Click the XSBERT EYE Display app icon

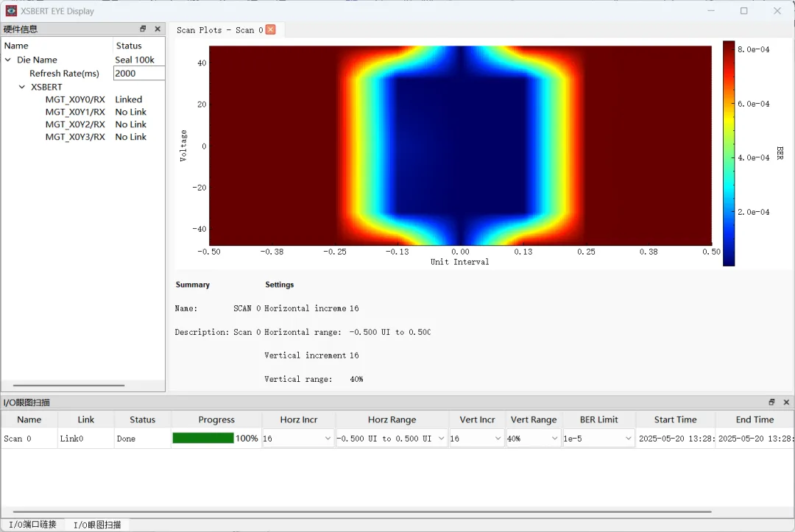click(x=11, y=10)
